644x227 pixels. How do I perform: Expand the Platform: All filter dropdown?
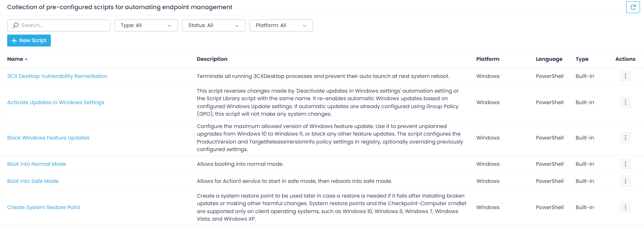281,25
